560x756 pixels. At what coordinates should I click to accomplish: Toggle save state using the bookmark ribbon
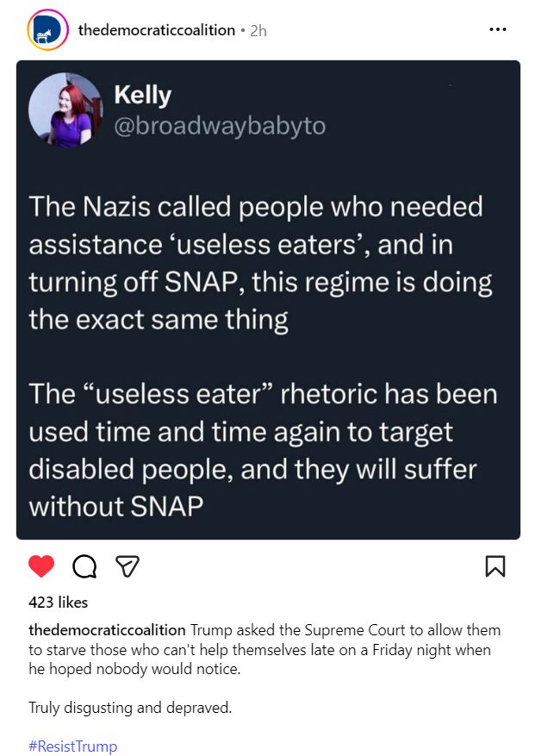pos(495,565)
